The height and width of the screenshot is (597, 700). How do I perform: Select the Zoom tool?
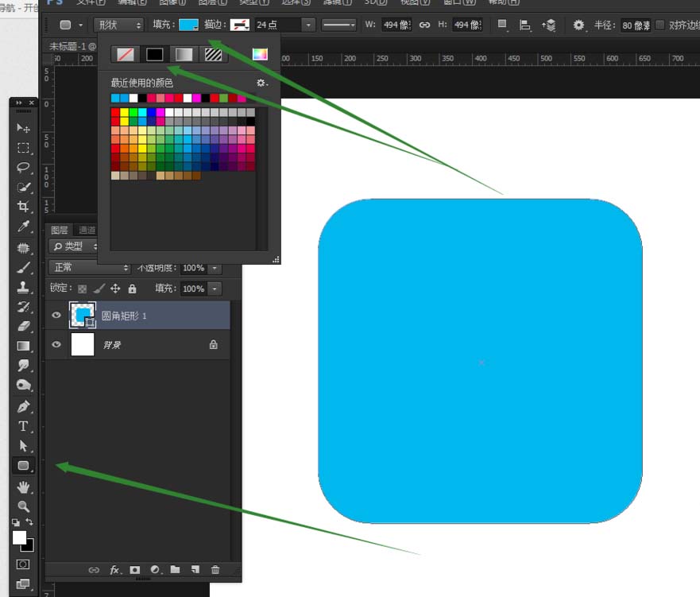[x=23, y=506]
